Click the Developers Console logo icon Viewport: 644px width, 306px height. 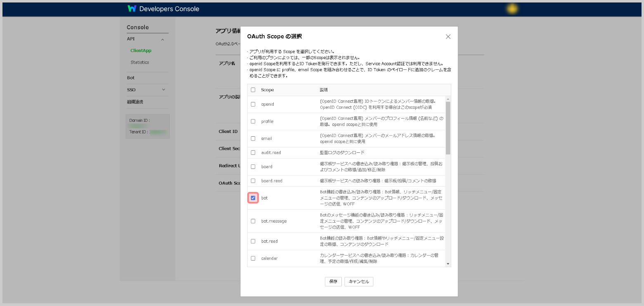pyautogui.click(x=132, y=9)
